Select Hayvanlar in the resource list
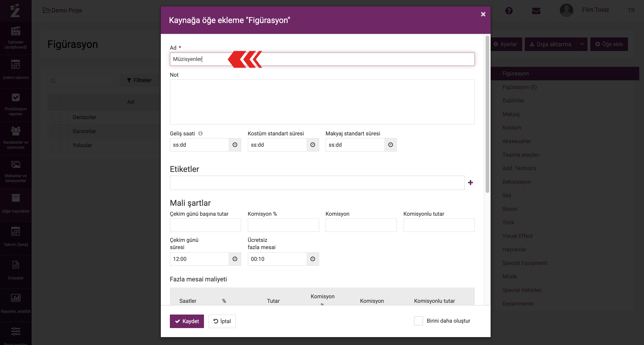 (514, 249)
